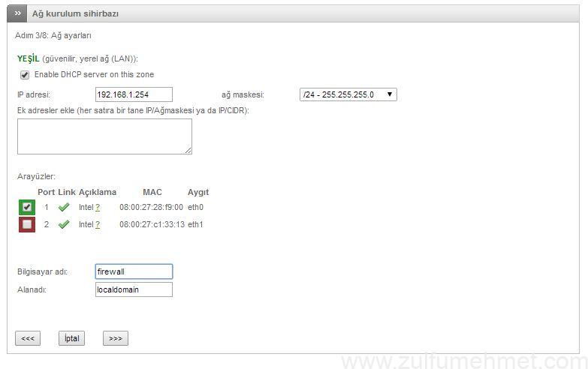The width and height of the screenshot is (588, 369).
Task: Click the YEŞİL zone label
Action: [x=28, y=58]
